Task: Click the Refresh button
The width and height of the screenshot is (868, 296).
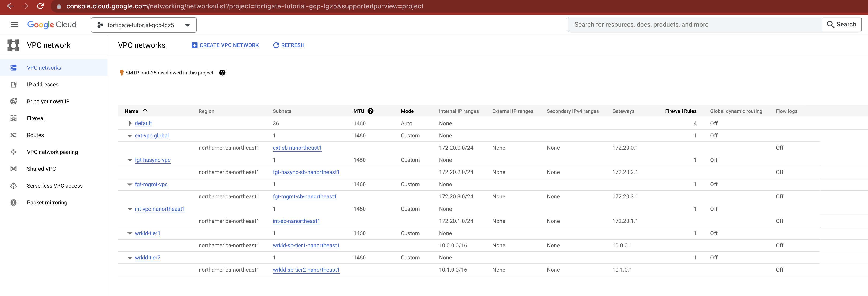Action: click(x=288, y=45)
